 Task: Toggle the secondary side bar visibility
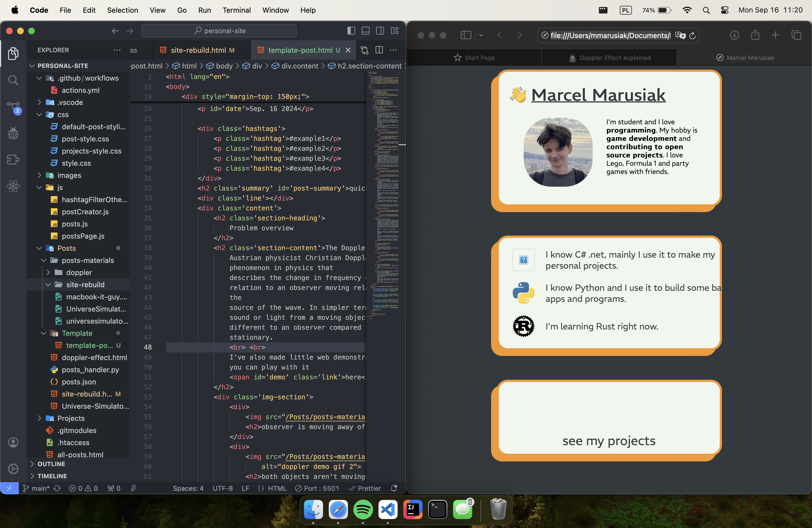(x=380, y=31)
